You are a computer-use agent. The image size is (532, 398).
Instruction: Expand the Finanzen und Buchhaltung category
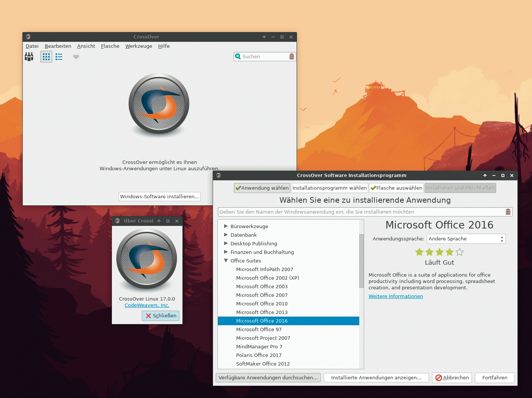(226, 252)
